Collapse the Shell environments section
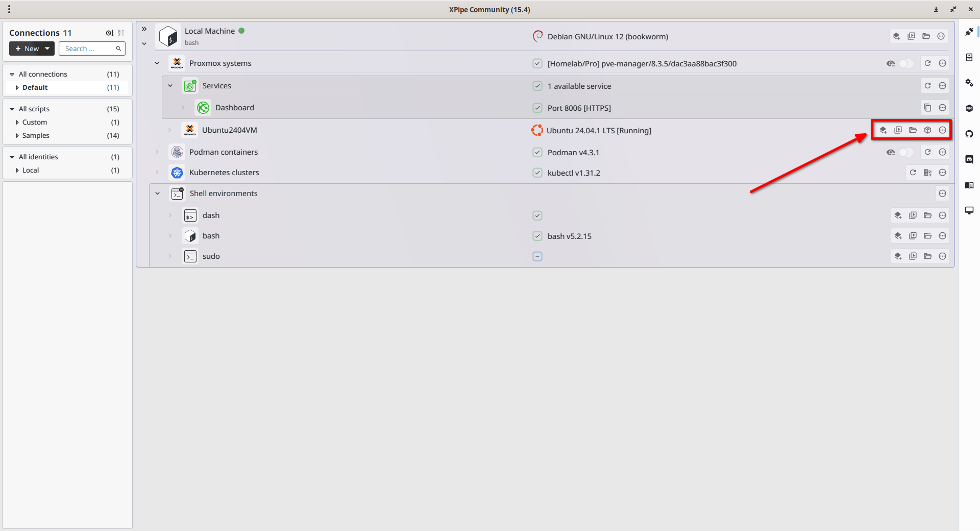 [x=158, y=194]
